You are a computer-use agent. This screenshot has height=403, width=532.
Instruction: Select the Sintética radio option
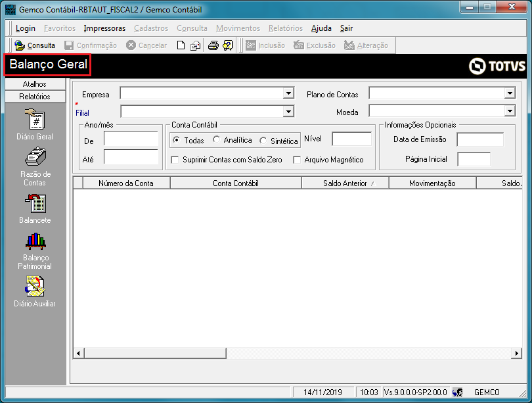pyautogui.click(x=263, y=141)
